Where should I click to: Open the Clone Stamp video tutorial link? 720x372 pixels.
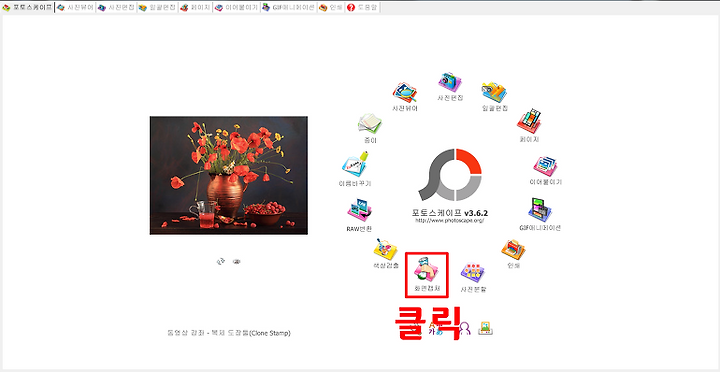(x=229, y=333)
